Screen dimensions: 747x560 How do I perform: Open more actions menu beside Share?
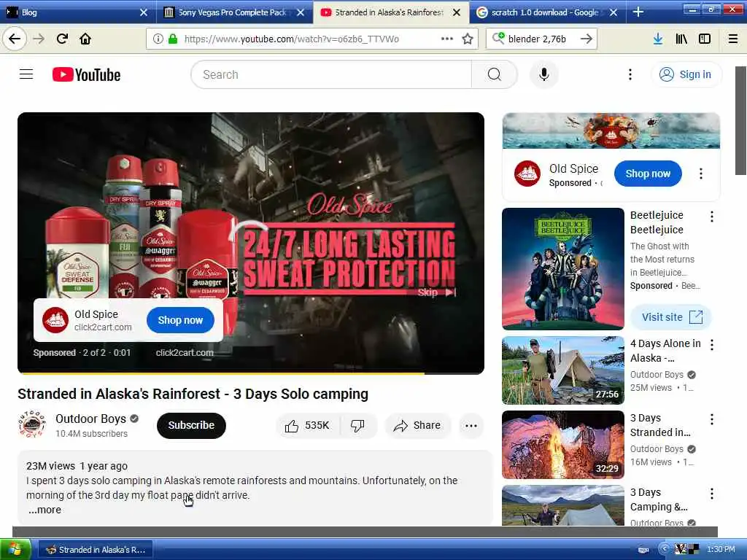(x=471, y=426)
